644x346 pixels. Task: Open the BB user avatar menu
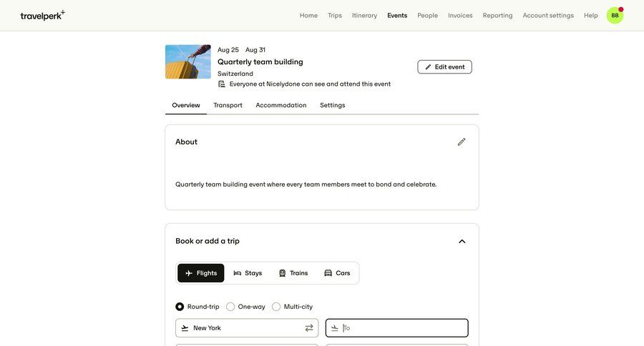[615, 15]
